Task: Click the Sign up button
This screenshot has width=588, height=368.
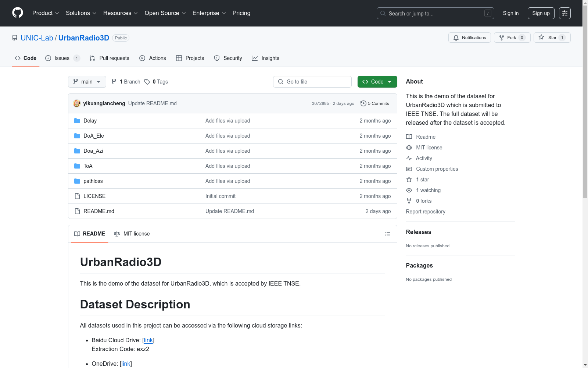Action: click(541, 13)
